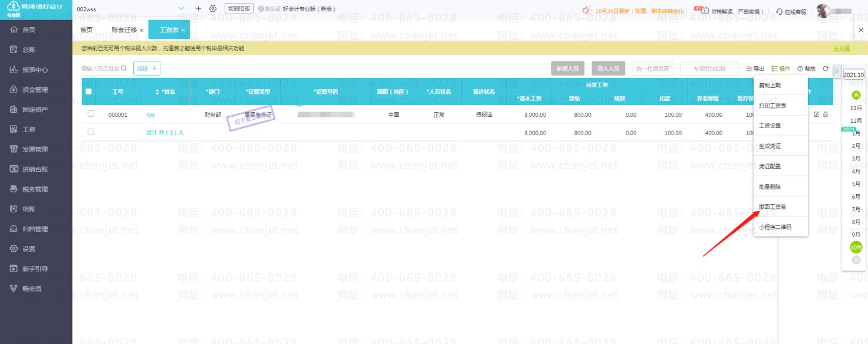Viewport: 868px width, 344px height.
Task: Open account settings via the top gear icon
Action: pos(213,9)
